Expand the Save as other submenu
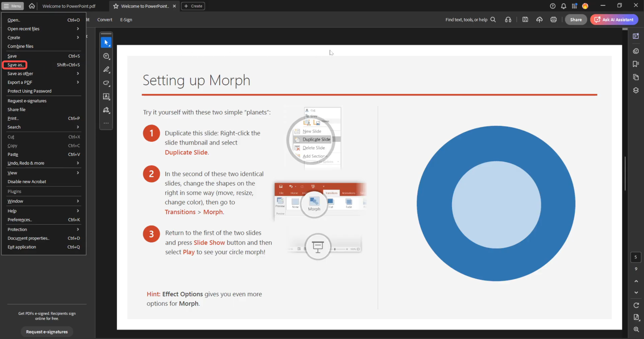 click(44, 74)
